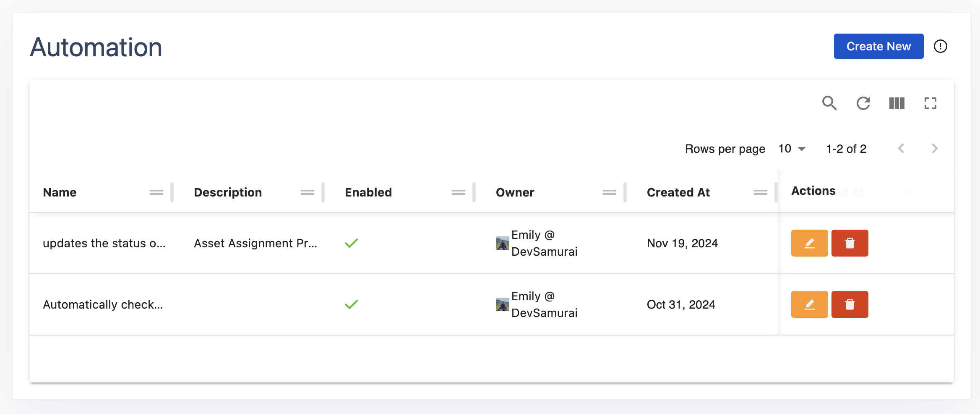Open the 'Automatically check...' automation row
Viewport: 980px width, 414px height.
[x=103, y=304]
